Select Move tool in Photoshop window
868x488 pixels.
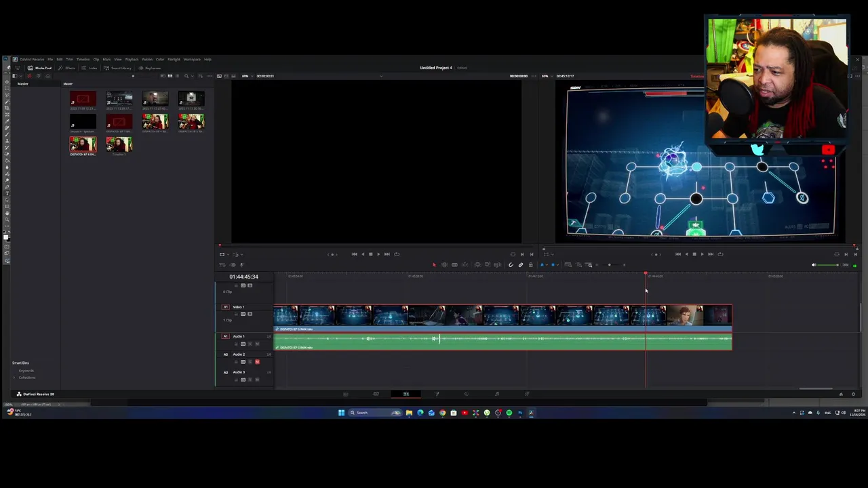pyautogui.click(x=7, y=82)
